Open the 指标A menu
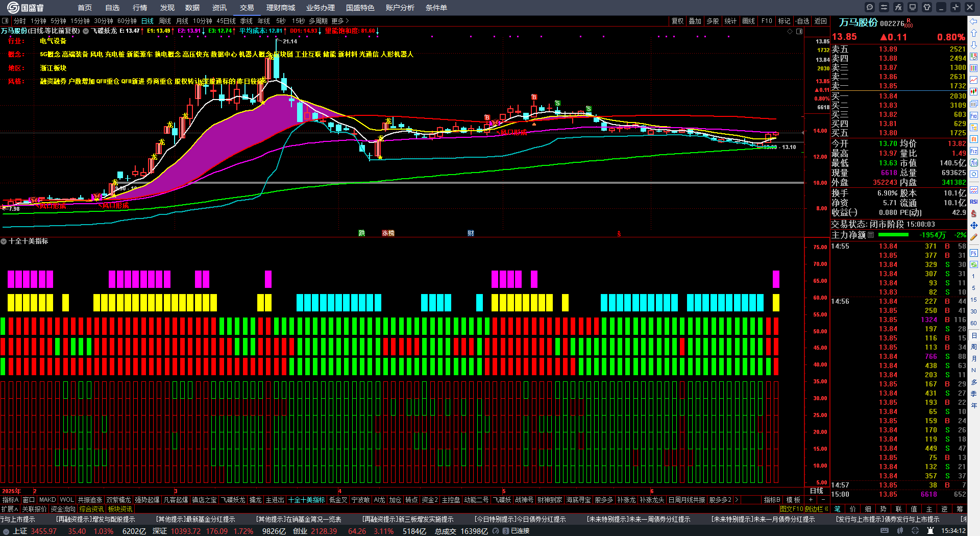Viewport: 980px width, 536px height. pos(11,500)
